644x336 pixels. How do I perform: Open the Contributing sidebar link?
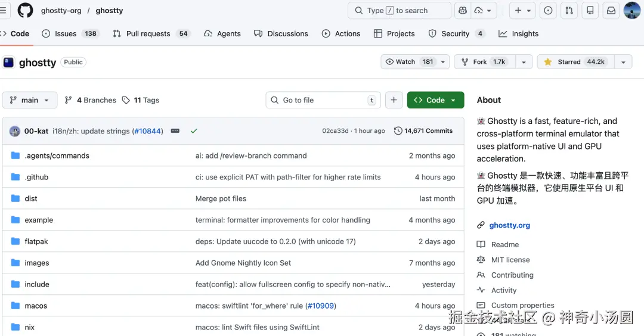(505, 275)
